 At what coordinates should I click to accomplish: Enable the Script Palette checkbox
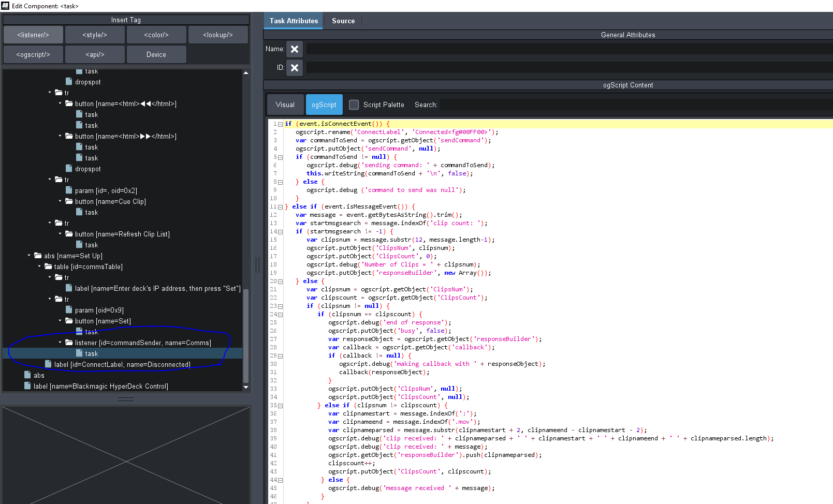[x=354, y=105]
